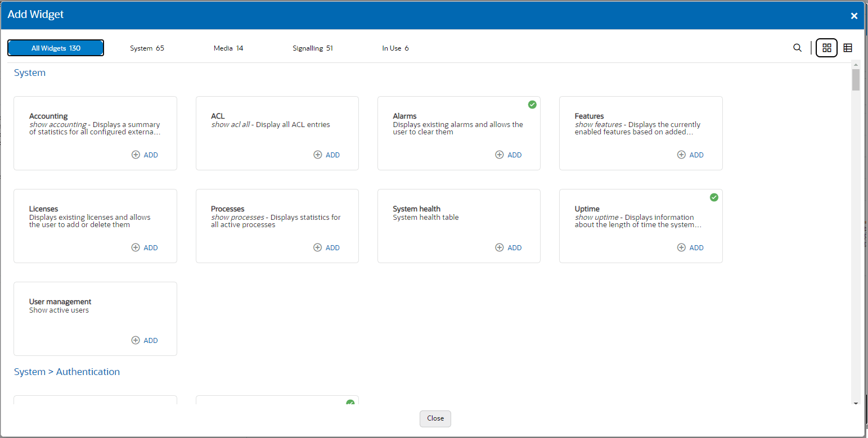Select the In Use tab

coord(395,48)
